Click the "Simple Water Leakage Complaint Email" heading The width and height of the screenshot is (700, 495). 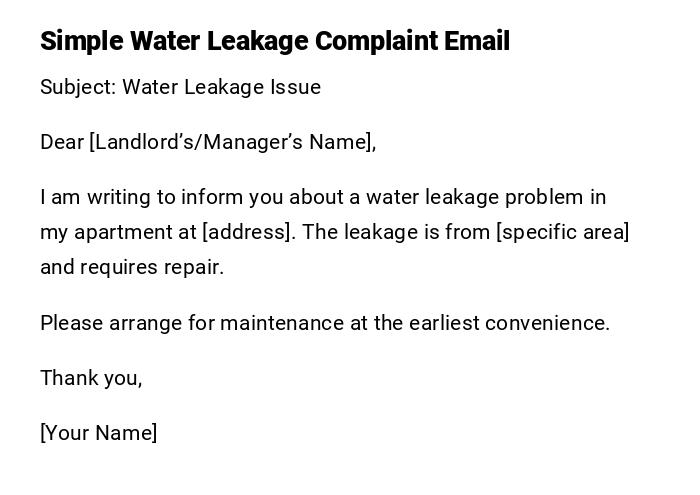pyautogui.click(x=275, y=41)
